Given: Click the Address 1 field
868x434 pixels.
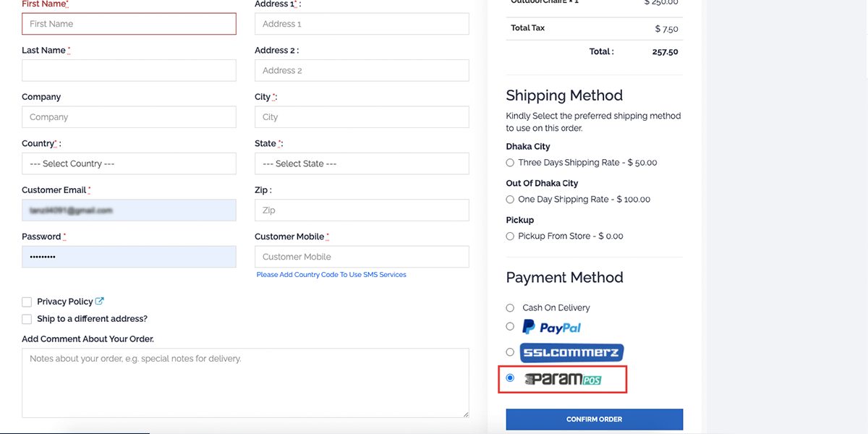Looking at the screenshot, I should [362, 24].
